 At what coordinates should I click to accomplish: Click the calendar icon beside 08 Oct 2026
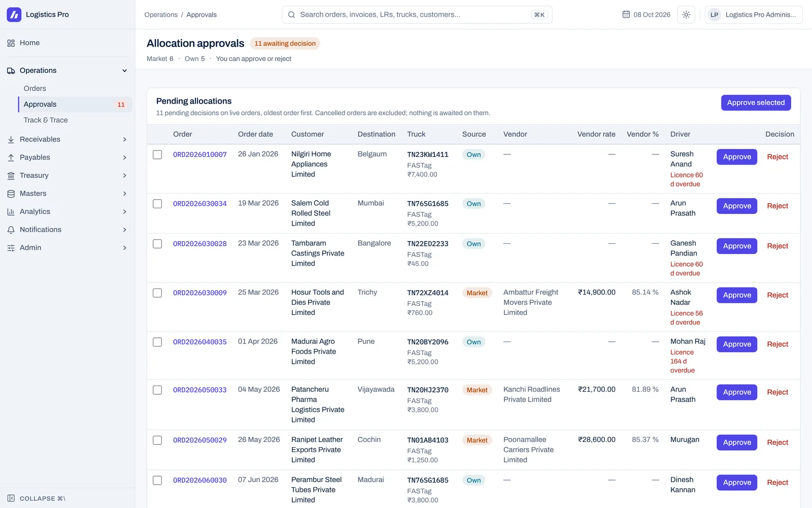(626, 15)
